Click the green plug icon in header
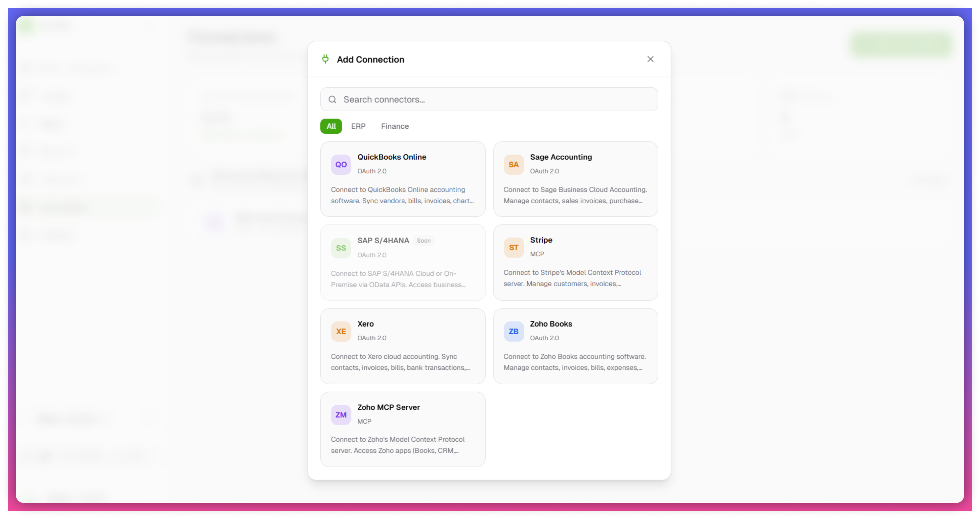Image resolution: width=980 pixels, height=519 pixels. 325,59
